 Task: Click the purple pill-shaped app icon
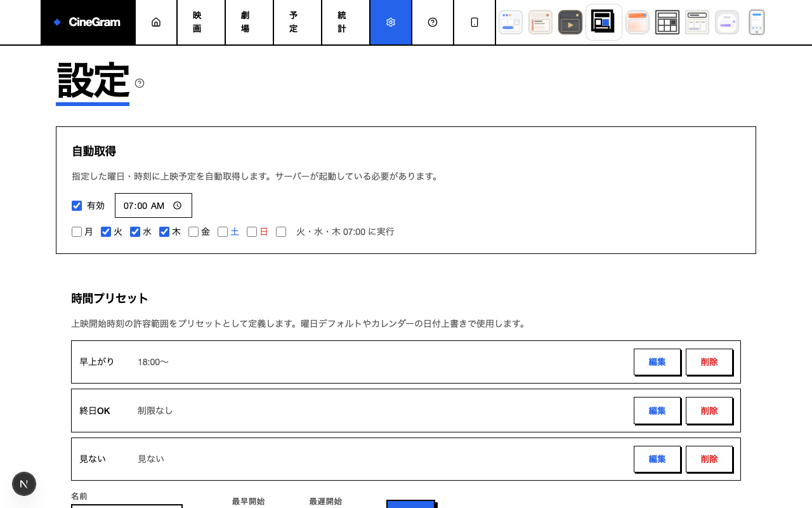click(726, 22)
